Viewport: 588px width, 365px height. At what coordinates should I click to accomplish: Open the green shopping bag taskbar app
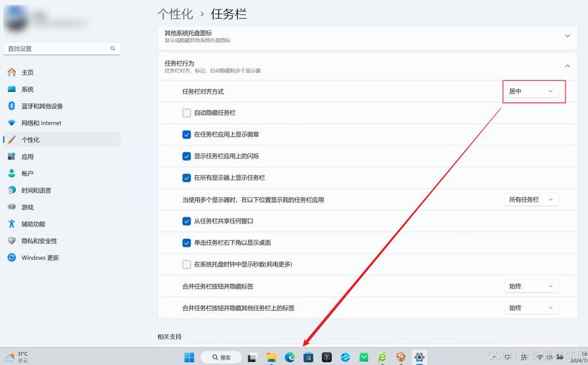(364, 358)
